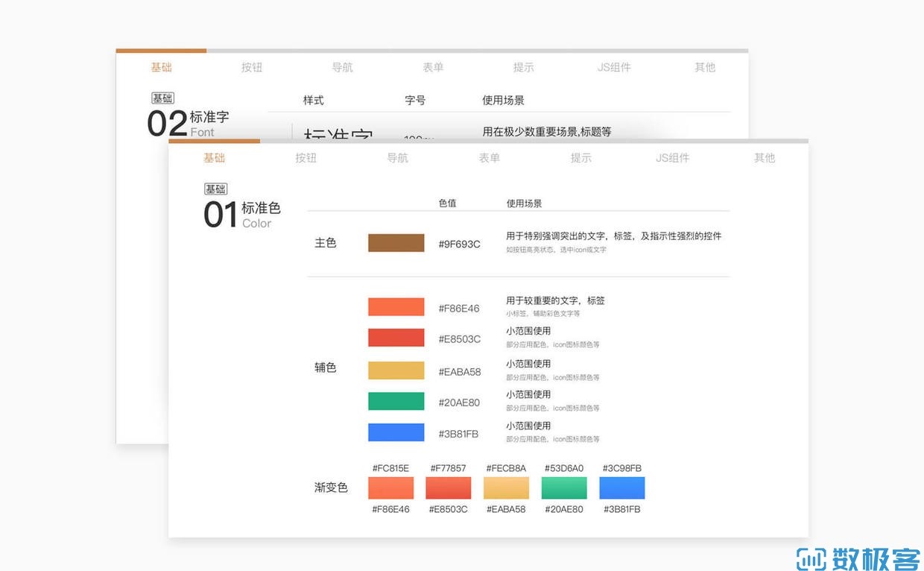Click the 基础 badge above 01

pyautogui.click(x=216, y=189)
